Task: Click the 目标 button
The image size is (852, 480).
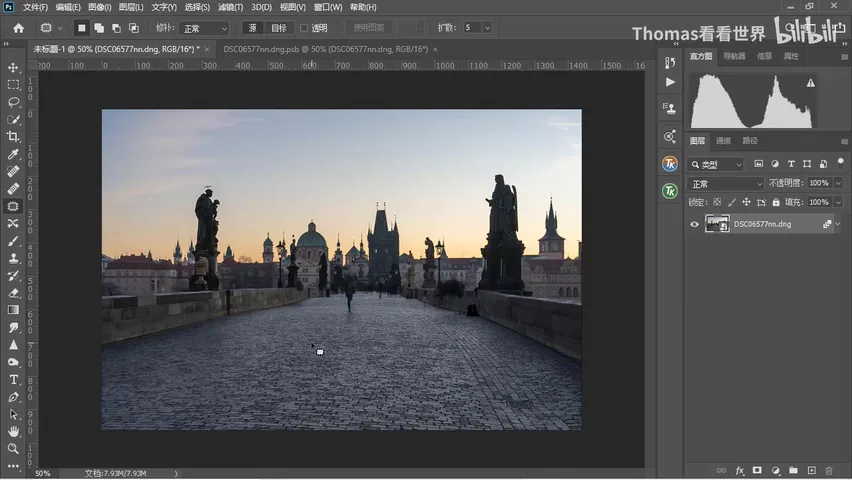Action: [x=279, y=28]
